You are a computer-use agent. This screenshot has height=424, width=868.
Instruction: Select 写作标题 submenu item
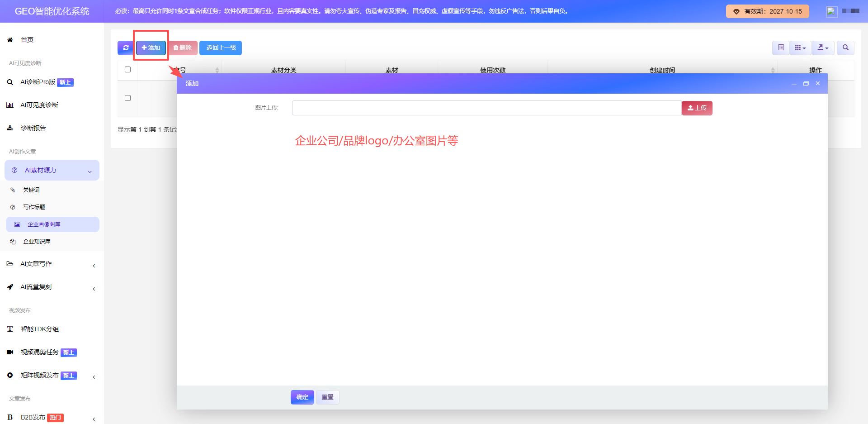(x=34, y=207)
